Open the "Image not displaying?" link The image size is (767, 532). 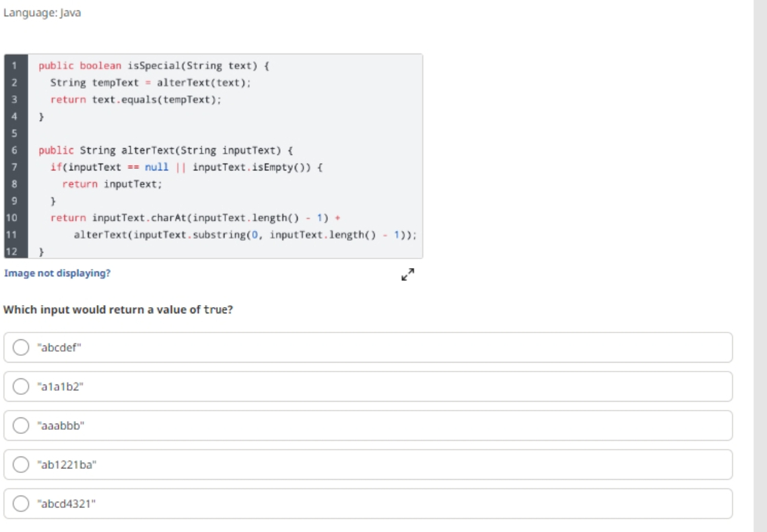[x=57, y=274]
